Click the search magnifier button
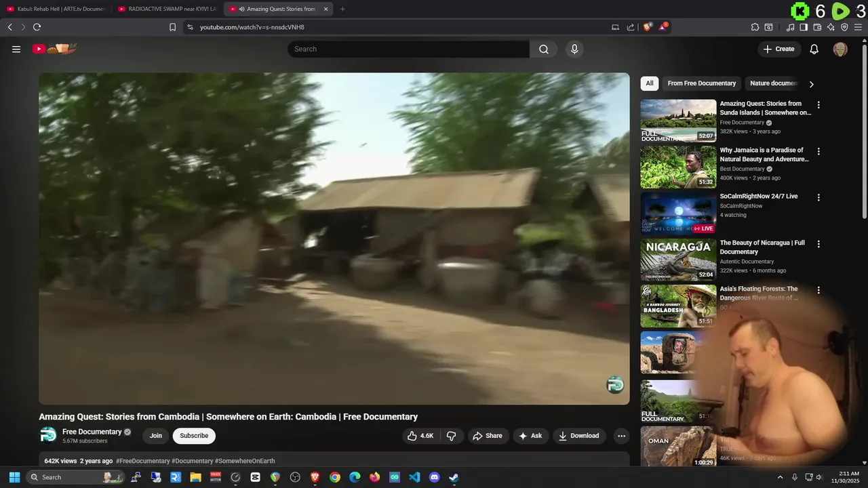Viewport: 868px width, 488px height. click(544, 49)
